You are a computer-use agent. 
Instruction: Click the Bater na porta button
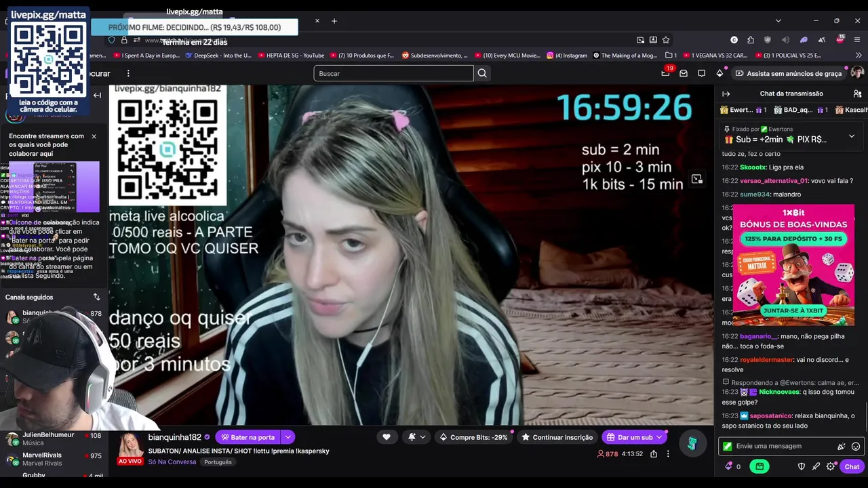coord(248,437)
